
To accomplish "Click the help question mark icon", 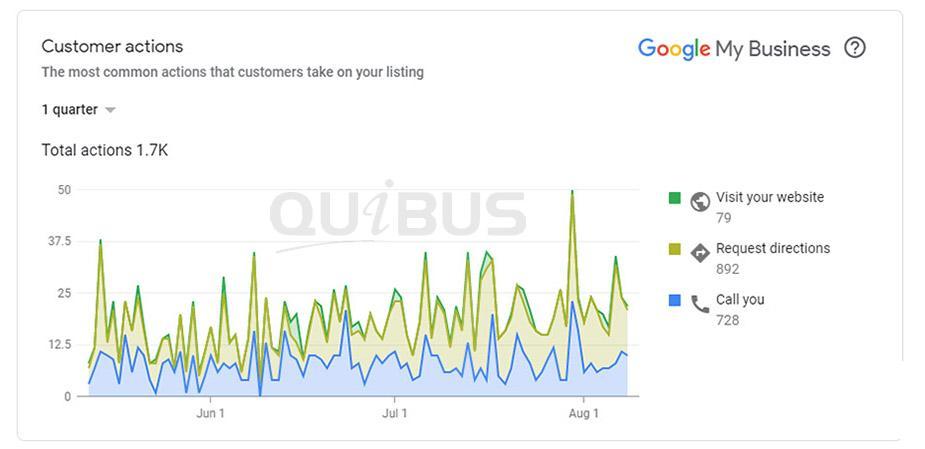I will 854,48.
